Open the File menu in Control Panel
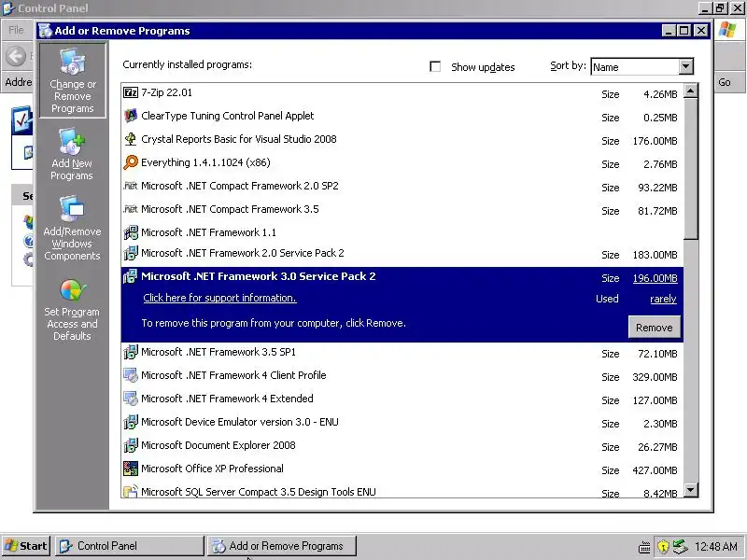 point(16,30)
